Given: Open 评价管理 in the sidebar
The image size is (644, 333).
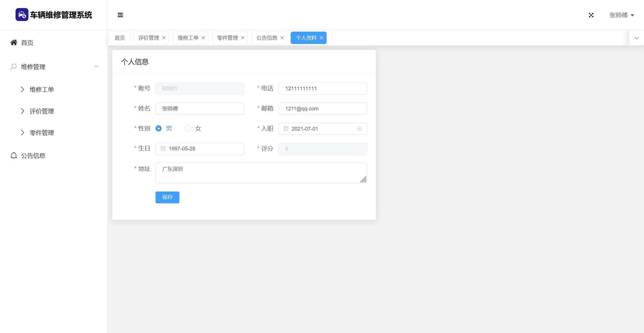Looking at the screenshot, I should pyautogui.click(x=42, y=111).
